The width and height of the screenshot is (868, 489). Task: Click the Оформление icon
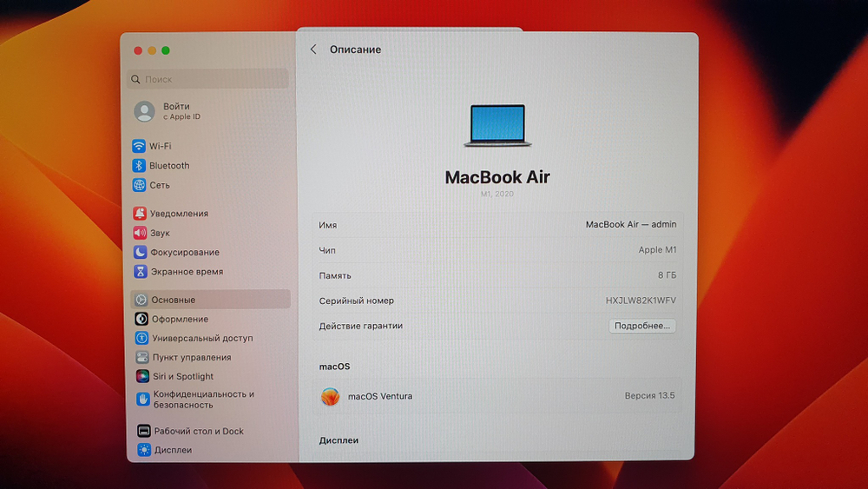tap(141, 319)
